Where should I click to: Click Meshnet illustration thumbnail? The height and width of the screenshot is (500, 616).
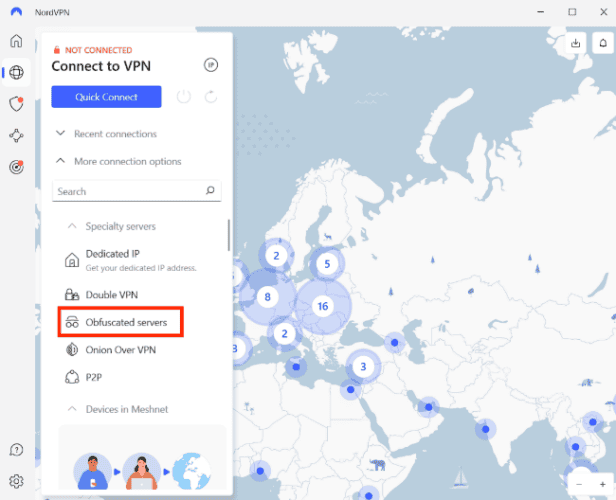[142, 458]
